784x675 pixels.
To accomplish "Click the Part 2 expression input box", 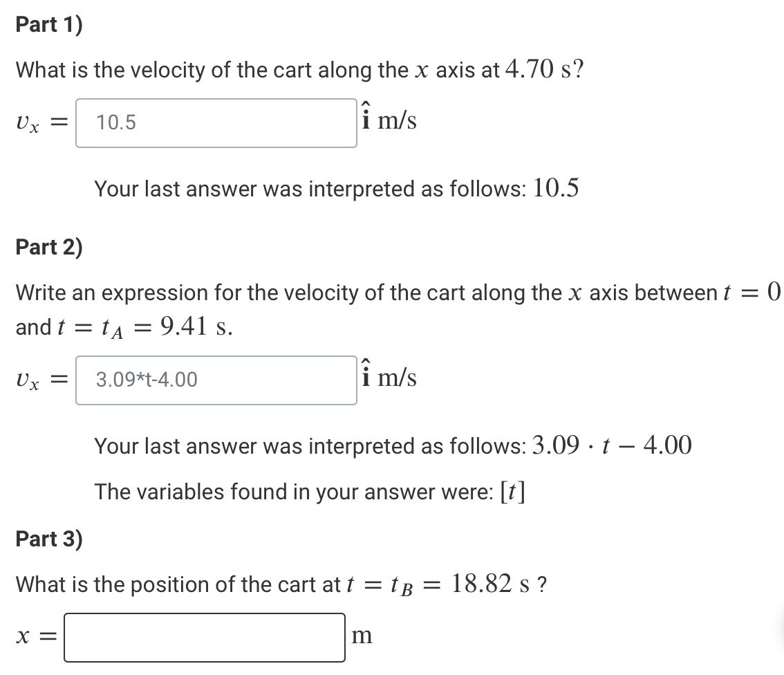I will pos(215,380).
